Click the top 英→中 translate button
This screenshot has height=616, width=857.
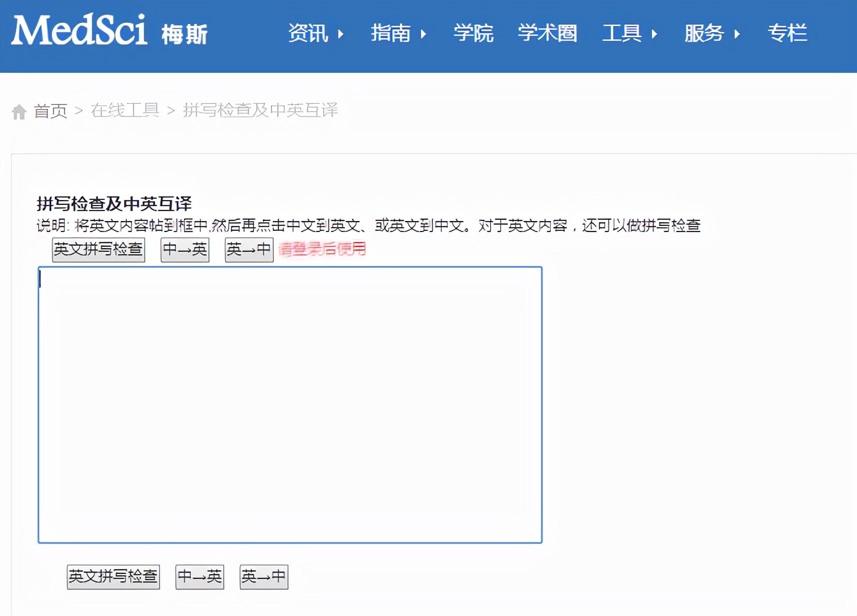pyautogui.click(x=249, y=249)
